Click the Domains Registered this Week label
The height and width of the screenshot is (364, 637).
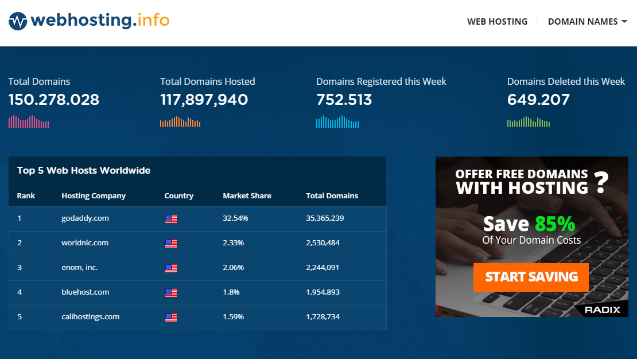[381, 81]
